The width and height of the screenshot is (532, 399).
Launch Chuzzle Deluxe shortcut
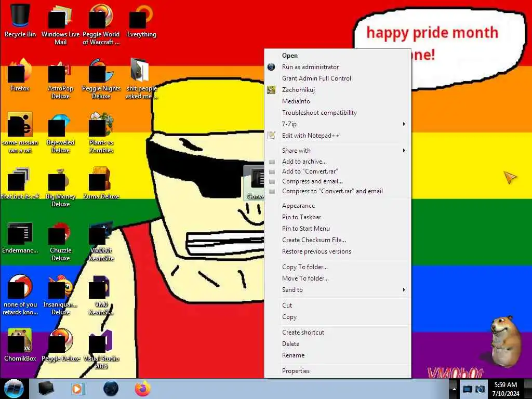click(60, 241)
